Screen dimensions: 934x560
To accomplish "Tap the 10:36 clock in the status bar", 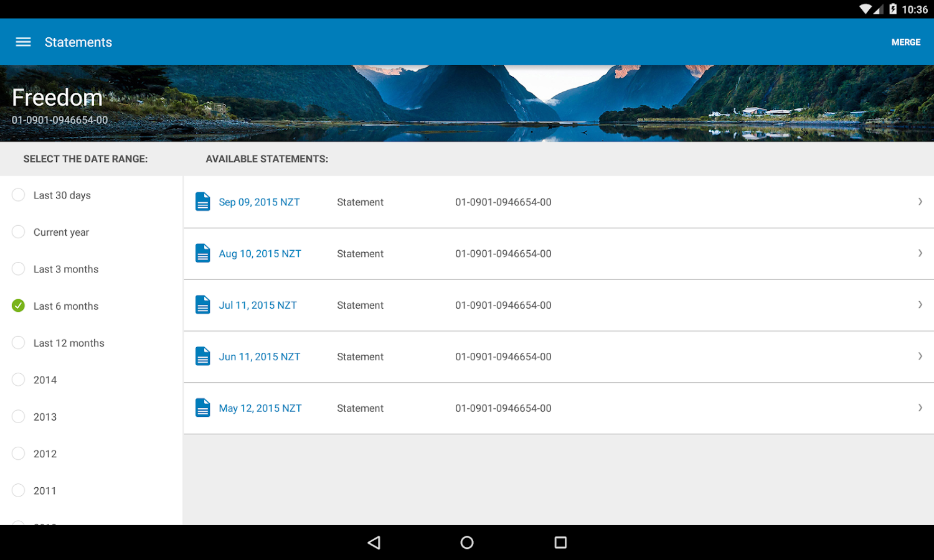I will pyautogui.click(x=915, y=9).
